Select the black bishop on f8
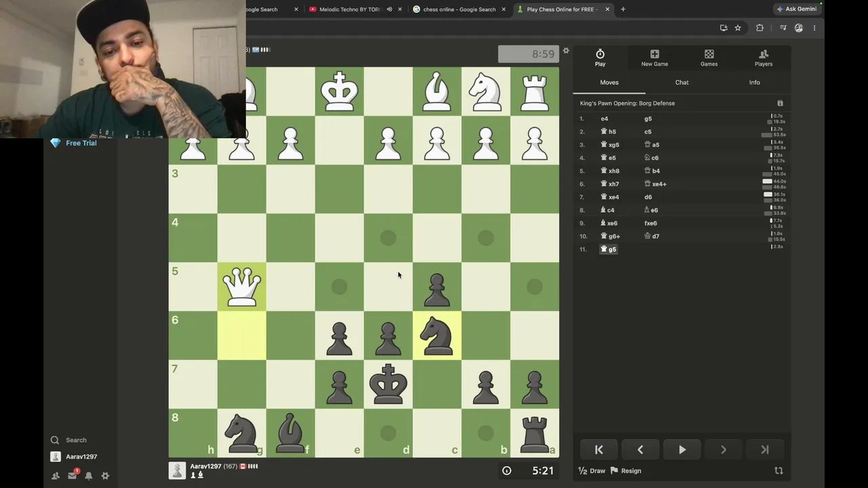868x488 pixels. tap(291, 433)
